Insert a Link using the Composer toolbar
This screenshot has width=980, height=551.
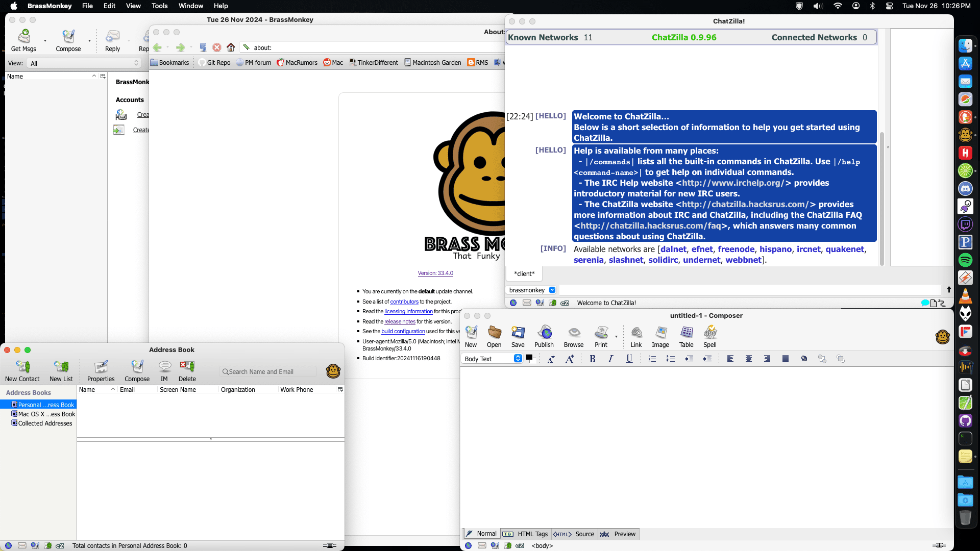636,333
